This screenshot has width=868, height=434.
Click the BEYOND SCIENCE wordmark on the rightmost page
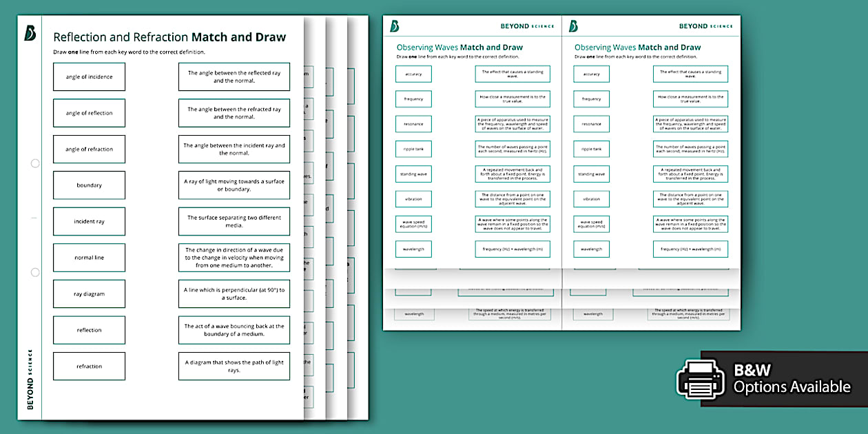point(705,25)
